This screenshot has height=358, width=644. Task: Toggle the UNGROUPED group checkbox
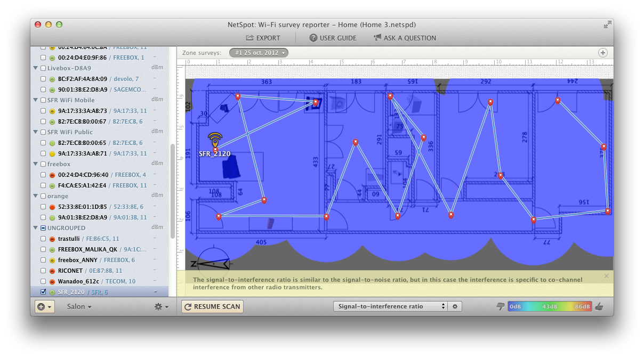click(43, 228)
